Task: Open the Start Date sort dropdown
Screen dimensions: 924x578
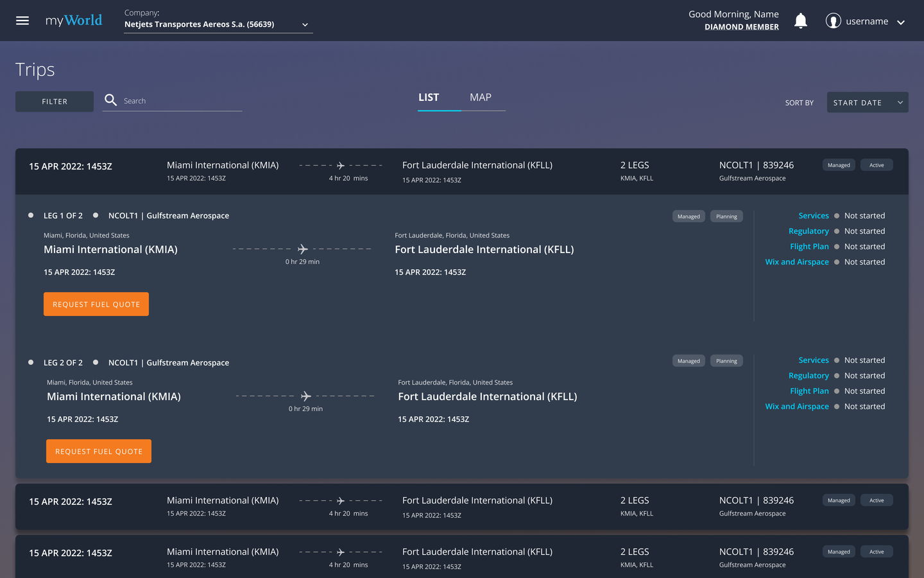Action: [868, 102]
